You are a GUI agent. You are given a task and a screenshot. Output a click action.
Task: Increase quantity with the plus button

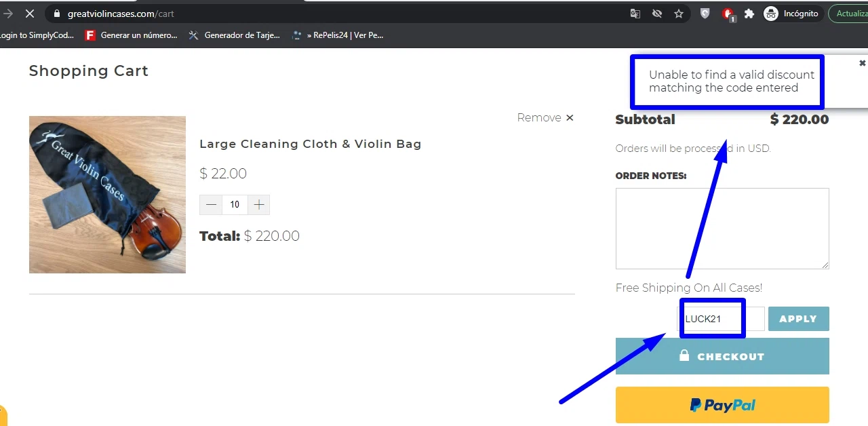[258, 204]
